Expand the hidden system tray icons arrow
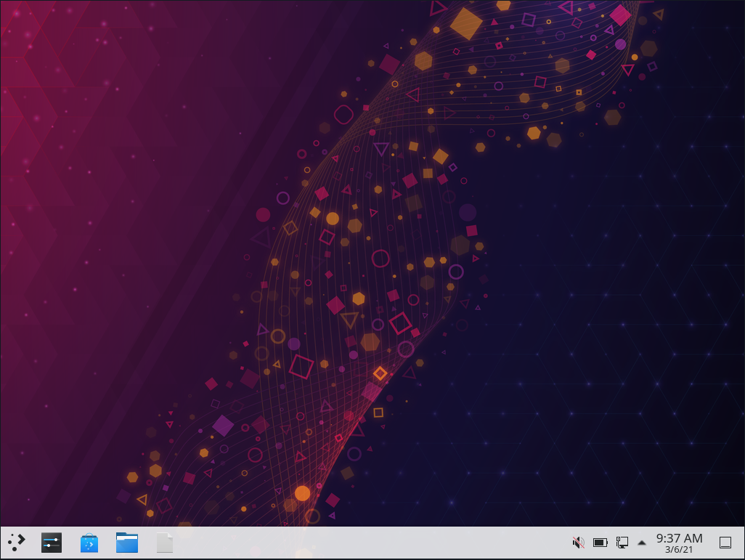Image resolution: width=745 pixels, height=560 pixels. point(642,543)
